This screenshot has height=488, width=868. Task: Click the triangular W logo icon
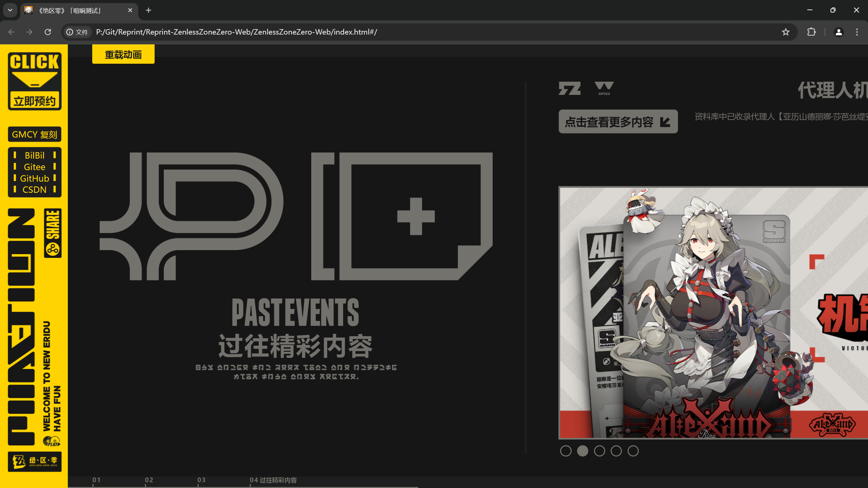(x=604, y=88)
